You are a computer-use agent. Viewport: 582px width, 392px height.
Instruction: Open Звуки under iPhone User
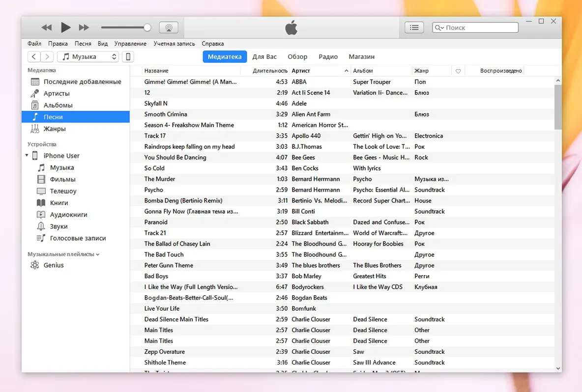coord(76,226)
